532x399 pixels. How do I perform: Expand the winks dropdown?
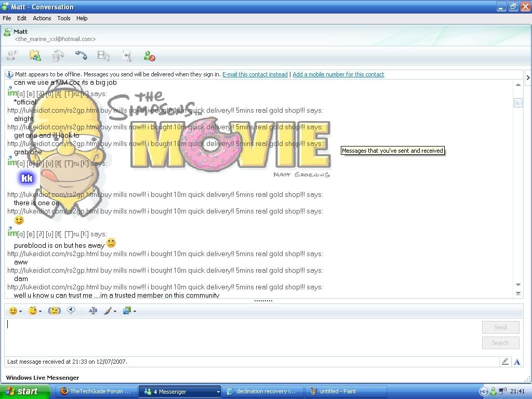40,312
